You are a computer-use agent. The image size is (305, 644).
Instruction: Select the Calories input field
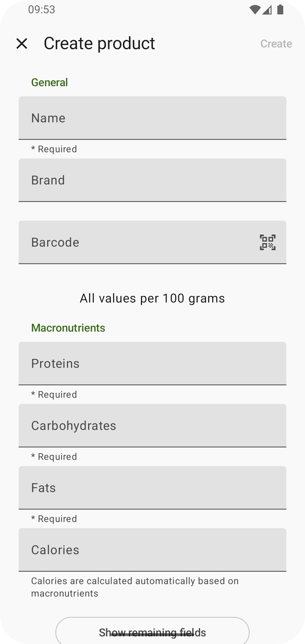(x=152, y=550)
